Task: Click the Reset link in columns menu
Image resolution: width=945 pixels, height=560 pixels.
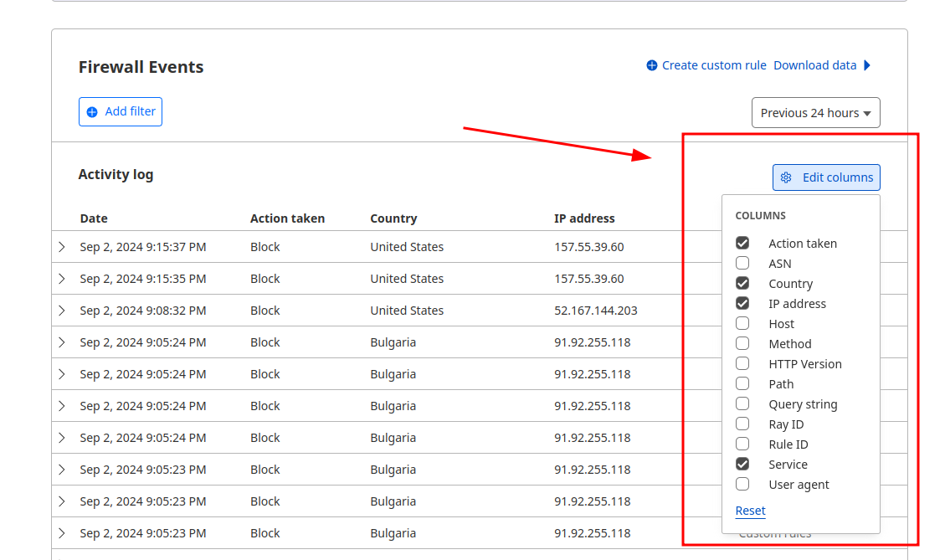Action: pos(750,511)
